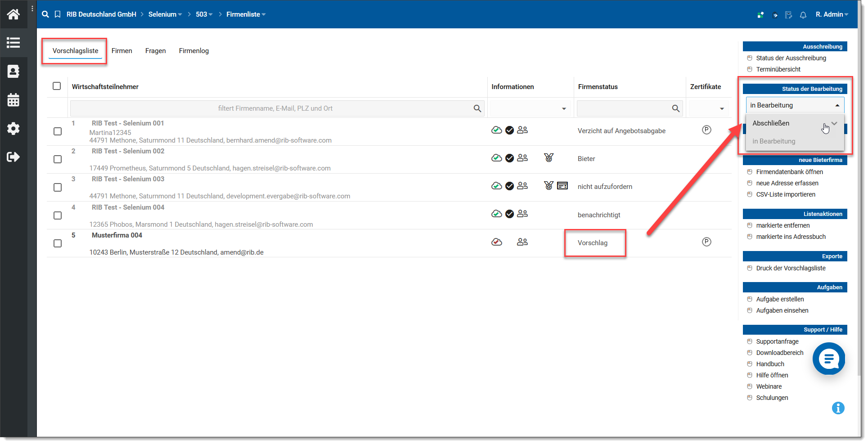Check the box for RIB Test - Selenium 003
Viewport: 868px width, 444px height.
click(x=58, y=187)
